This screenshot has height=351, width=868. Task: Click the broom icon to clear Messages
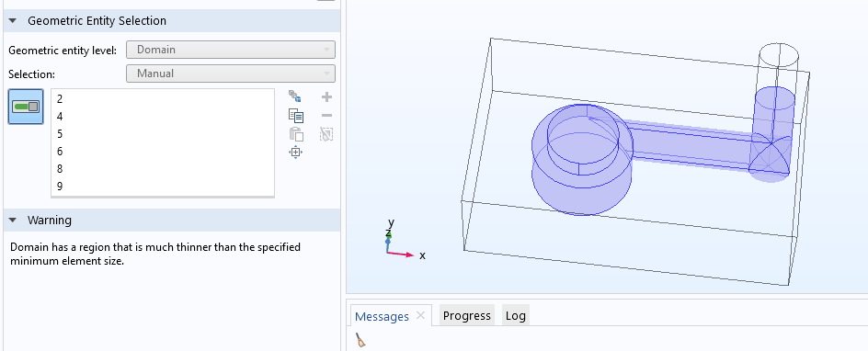point(360,340)
